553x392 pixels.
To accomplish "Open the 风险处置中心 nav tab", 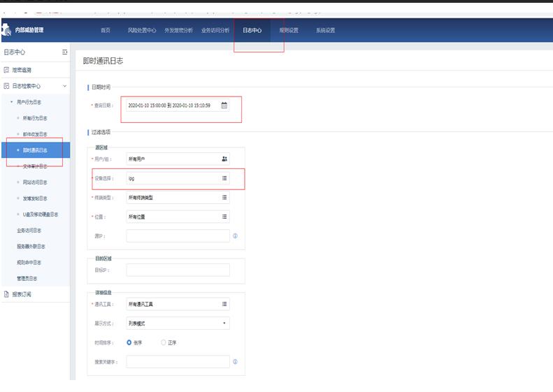I will click(142, 30).
